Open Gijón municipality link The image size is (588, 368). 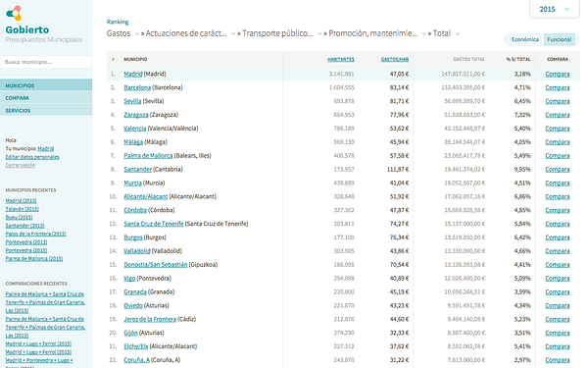(130, 333)
